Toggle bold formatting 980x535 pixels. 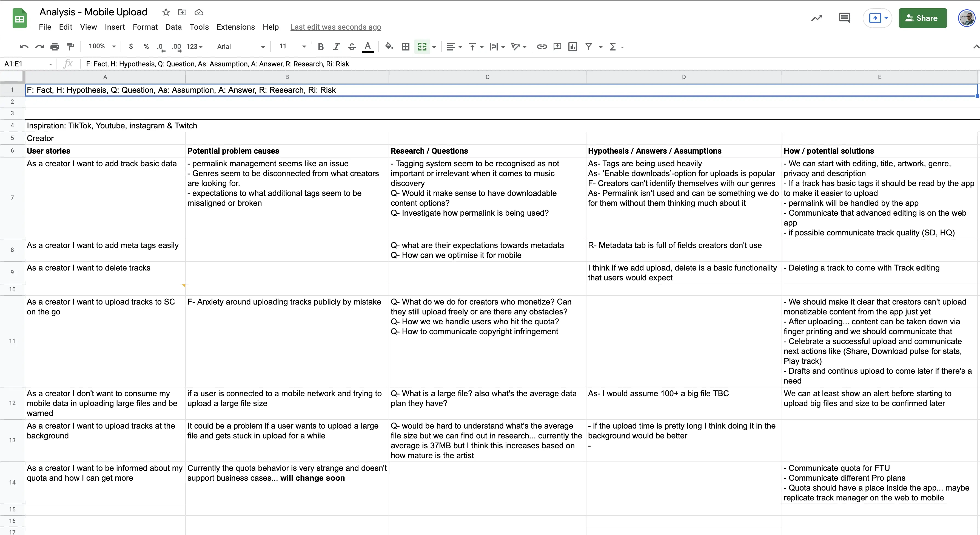[x=320, y=46]
